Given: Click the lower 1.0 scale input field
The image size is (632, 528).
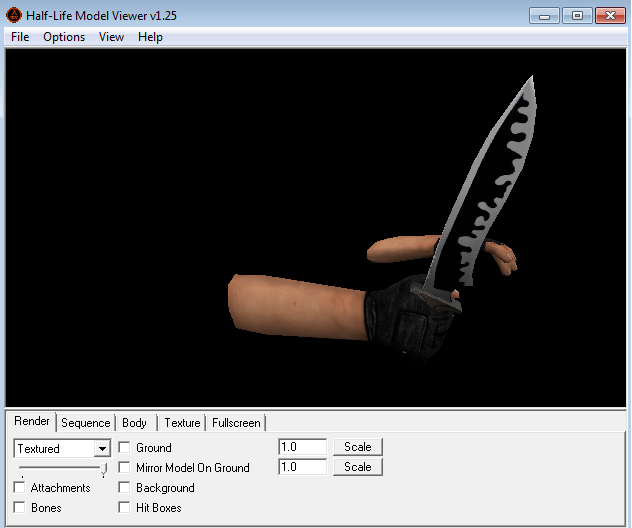Looking at the screenshot, I should point(303,467).
